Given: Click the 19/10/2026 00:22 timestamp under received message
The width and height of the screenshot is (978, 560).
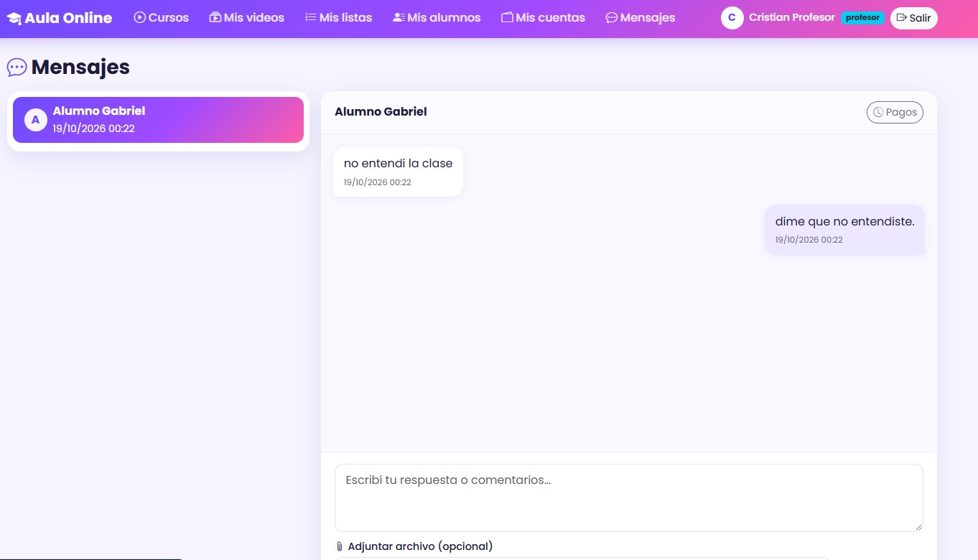Looking at the screenshot, I should click(378, 182).
